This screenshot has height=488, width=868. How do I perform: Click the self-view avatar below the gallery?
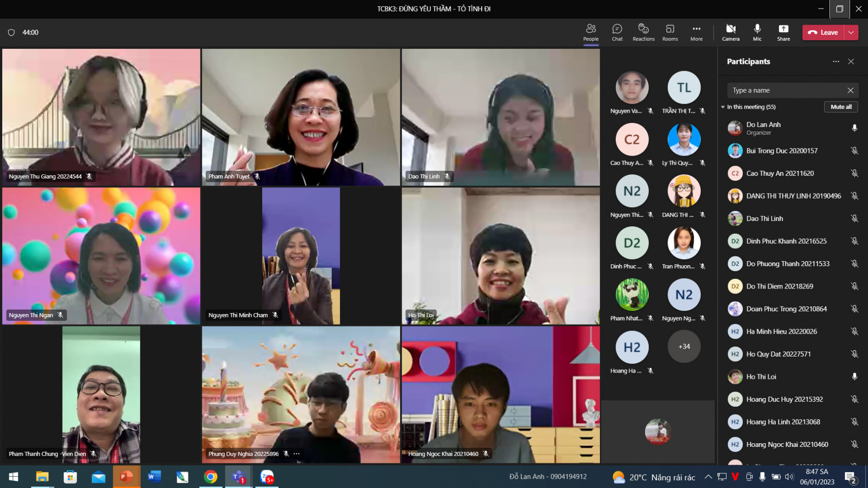[657, 431]
